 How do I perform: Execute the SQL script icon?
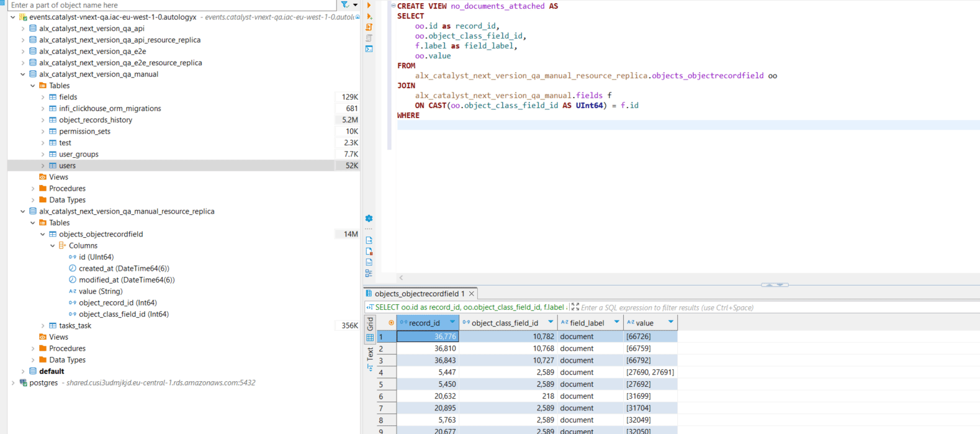point(369,27)
